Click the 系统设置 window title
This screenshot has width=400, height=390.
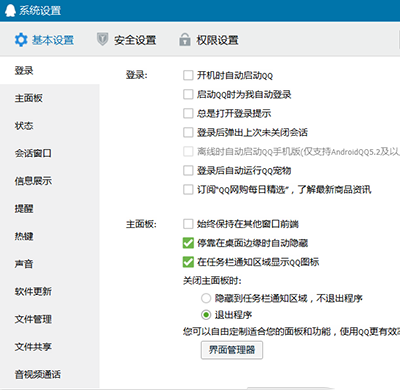[x=40, y=11]
